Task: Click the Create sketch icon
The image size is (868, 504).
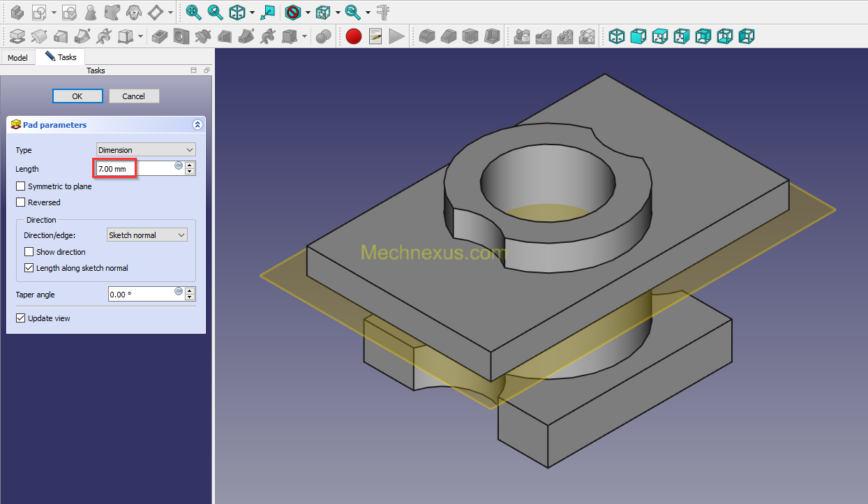Action: (38, 12)
